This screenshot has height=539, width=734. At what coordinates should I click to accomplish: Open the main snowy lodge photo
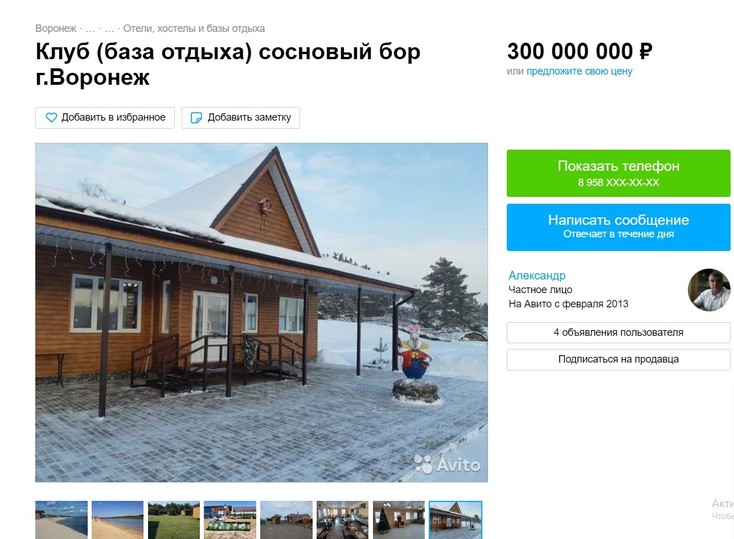click(x=261, y=312)
